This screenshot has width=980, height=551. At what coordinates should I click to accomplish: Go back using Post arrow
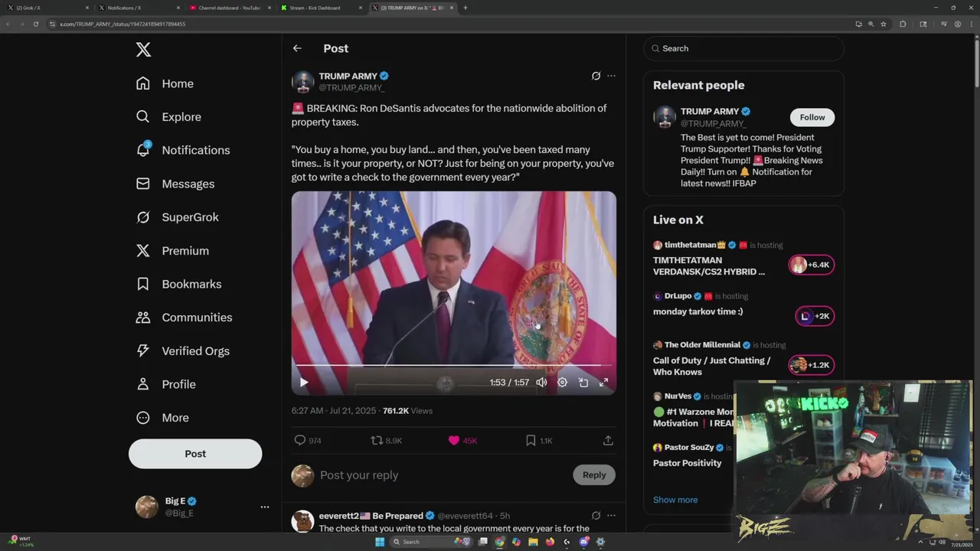click(297, 48)
